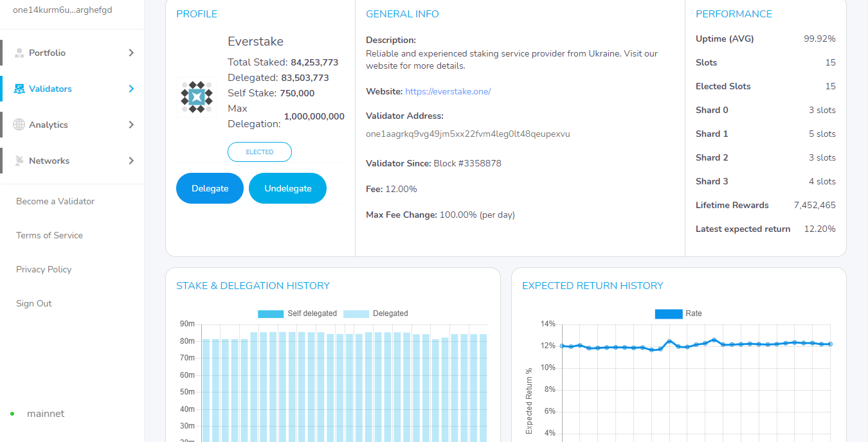Click the PERFORMANCE section heading
Viewport: 868px width, 442px height.
734,14
